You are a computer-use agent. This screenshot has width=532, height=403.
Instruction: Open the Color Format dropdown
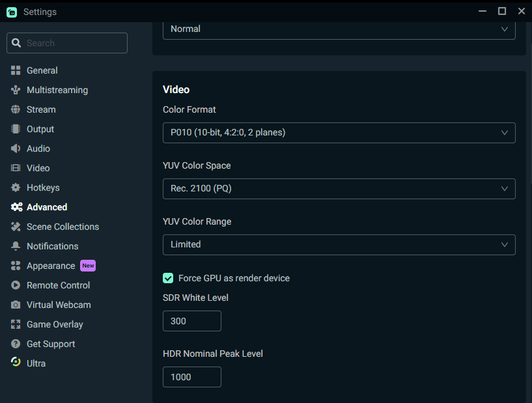[339, 132]
